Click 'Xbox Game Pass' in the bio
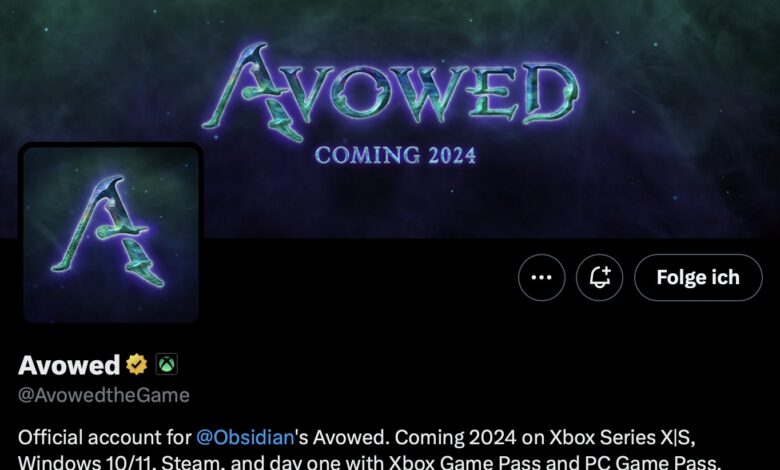 [464, 463]
